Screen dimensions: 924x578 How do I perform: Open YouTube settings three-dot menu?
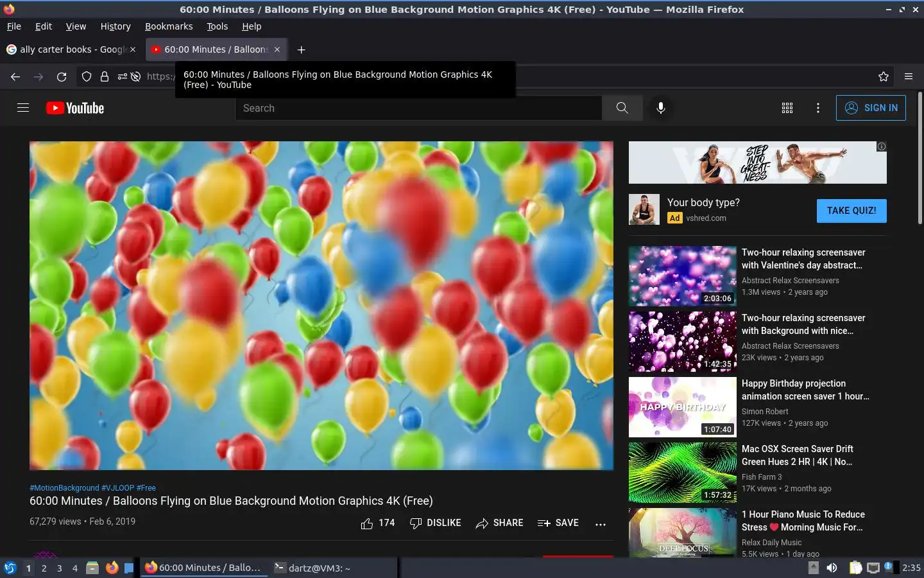point(818,108)
